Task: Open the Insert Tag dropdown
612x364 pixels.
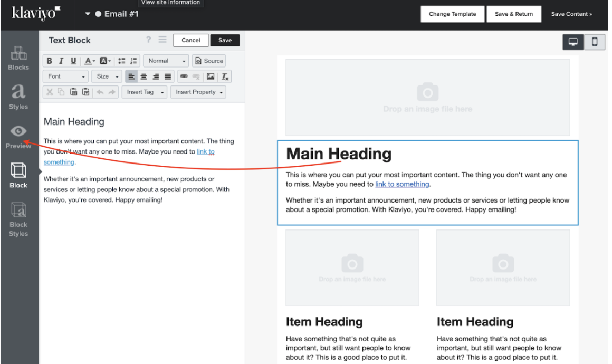Action: click(x=145, y=92)
